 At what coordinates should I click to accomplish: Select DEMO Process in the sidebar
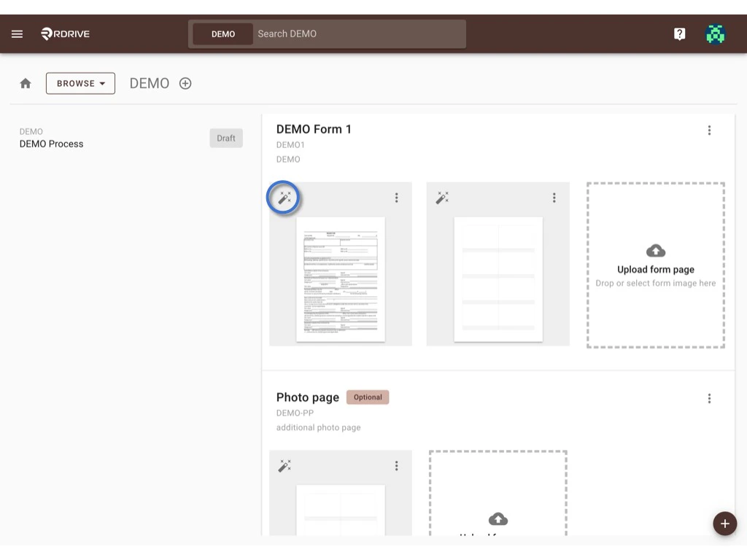coord(51,144)
